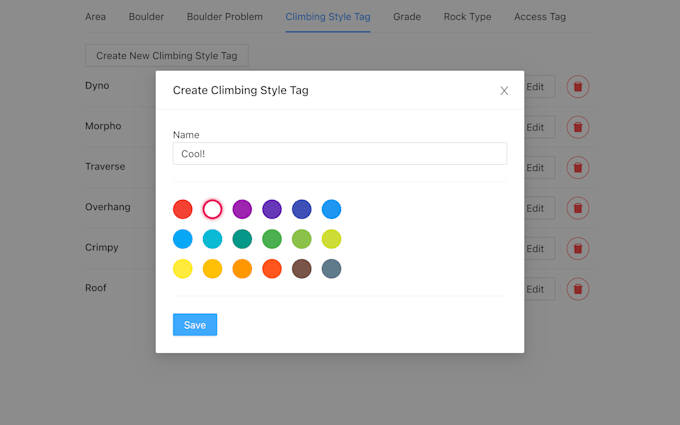Pick the red color swatch
This screenshot has width=680, height=425.
coord(183,209)
